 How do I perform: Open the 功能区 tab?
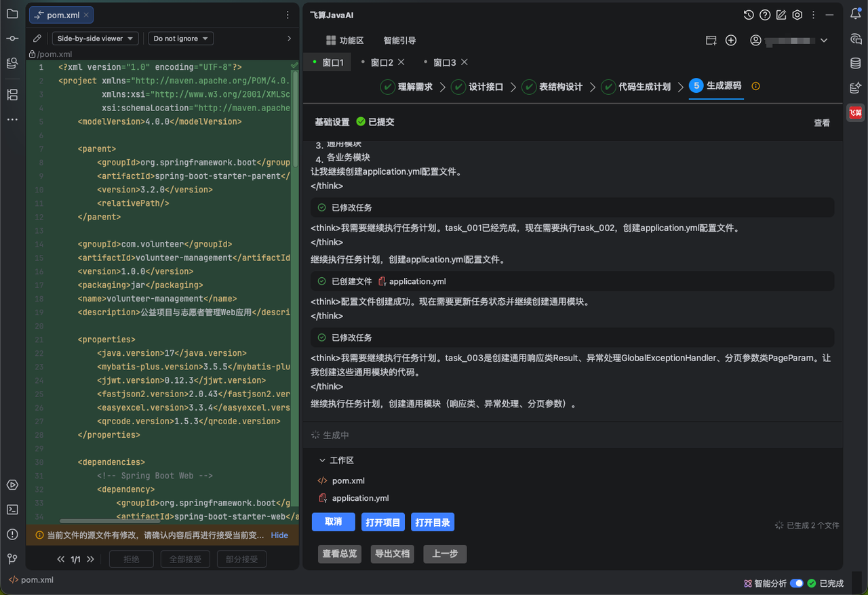coord(344,41)
